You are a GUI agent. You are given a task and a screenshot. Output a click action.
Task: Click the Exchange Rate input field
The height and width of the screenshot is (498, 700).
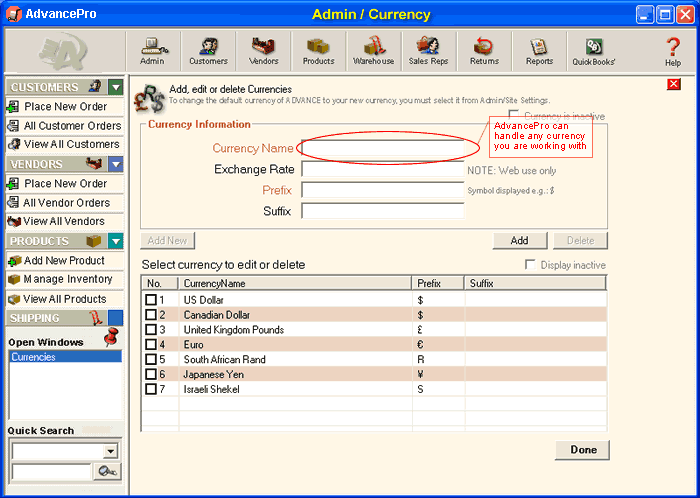click(x=383, y=169)
